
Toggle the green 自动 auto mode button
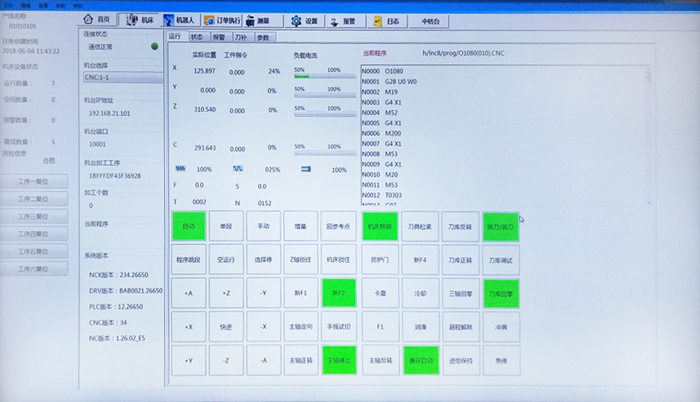(184, 226)
